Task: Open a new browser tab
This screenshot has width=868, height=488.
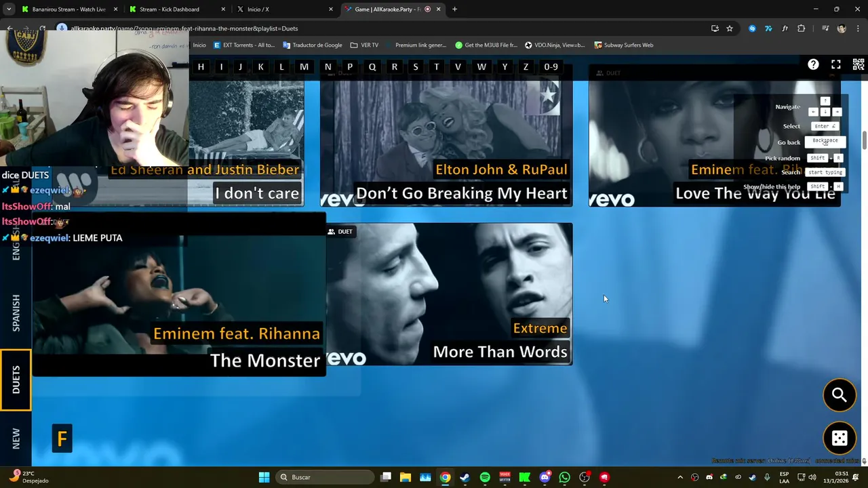Action: pyautogui.click(x=454, y=9)
